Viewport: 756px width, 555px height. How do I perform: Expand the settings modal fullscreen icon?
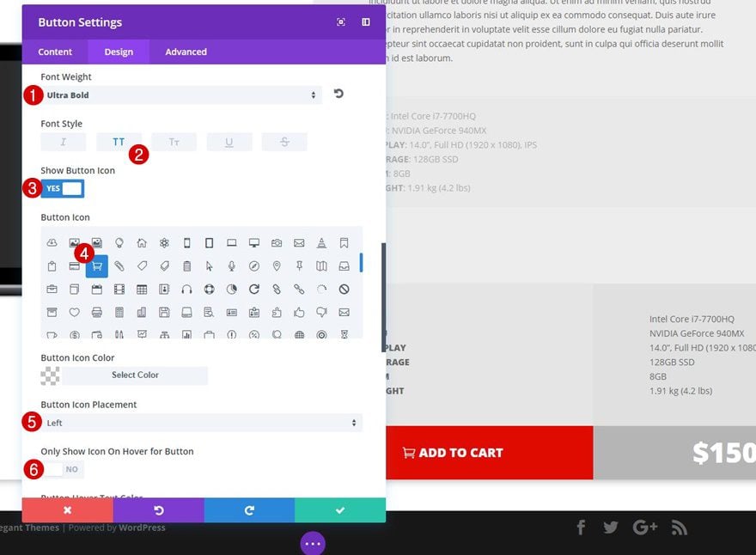tap(341, 22)
